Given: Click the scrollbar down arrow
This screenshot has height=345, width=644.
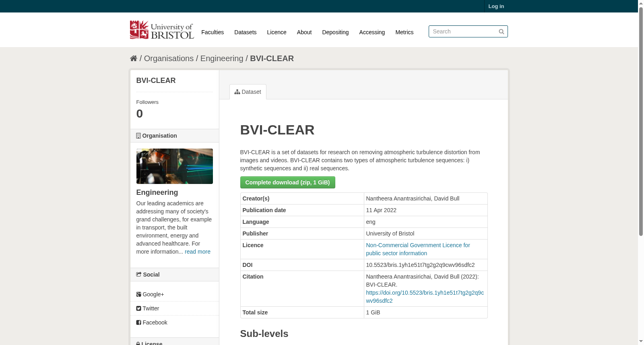Looking at the screenshot, I should pos(641,342).
